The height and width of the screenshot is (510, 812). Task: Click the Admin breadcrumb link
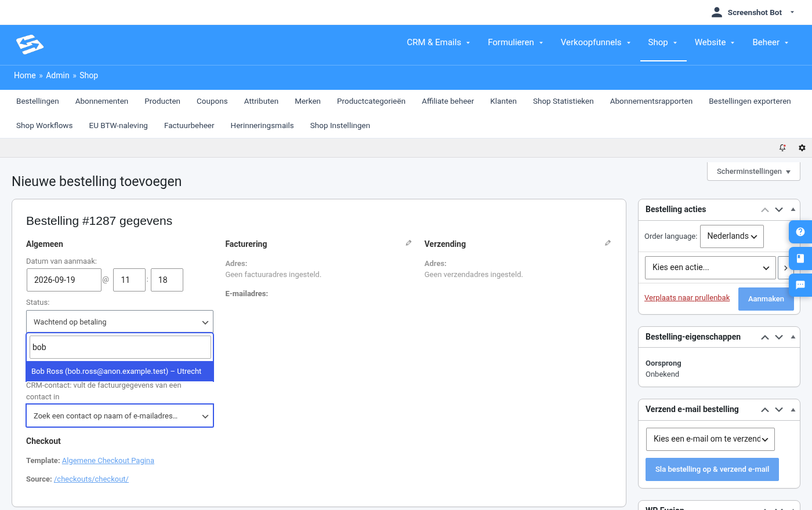tap(57, 75)
